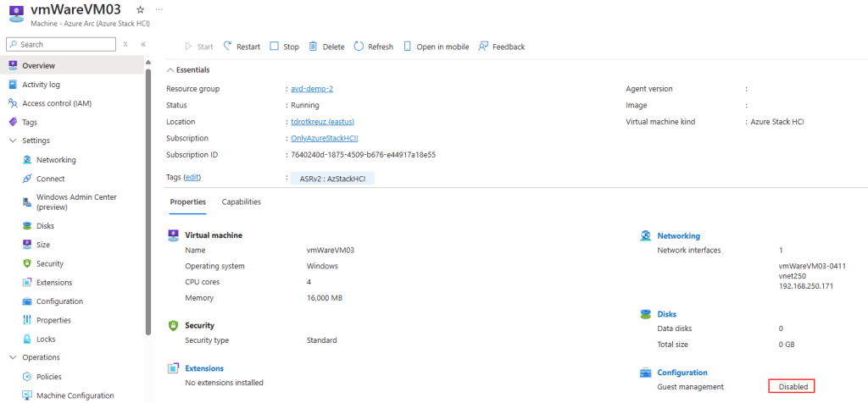This screenshot has width=868, height=403.
Task: Click the favorite star next to vmWareVM03
Action: (x=140, y=9)
